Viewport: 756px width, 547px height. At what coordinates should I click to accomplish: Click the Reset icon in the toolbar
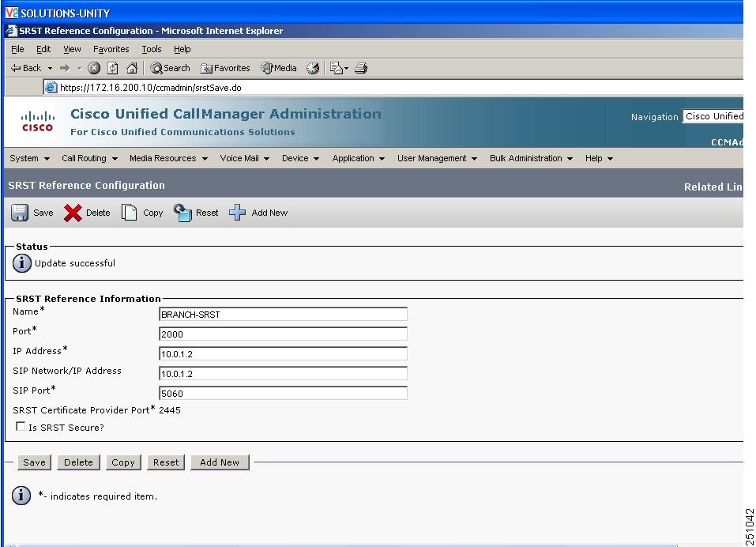click(182, 213)
